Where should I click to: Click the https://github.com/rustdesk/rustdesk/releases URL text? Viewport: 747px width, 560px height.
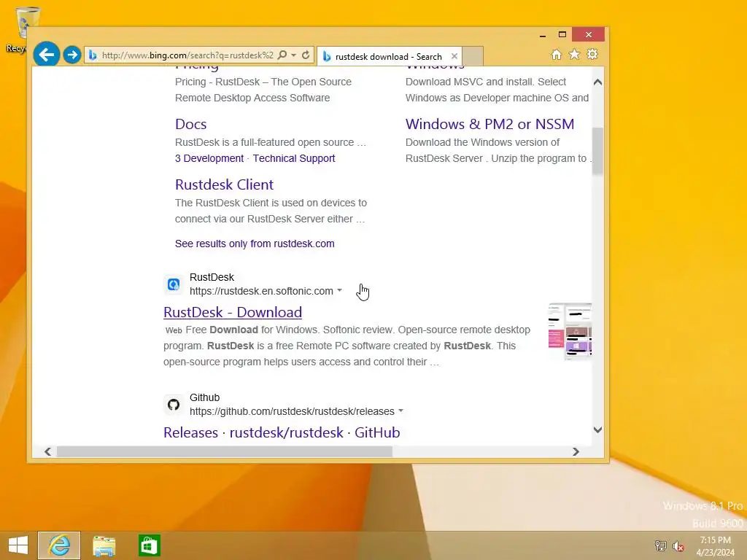[292, 411]
